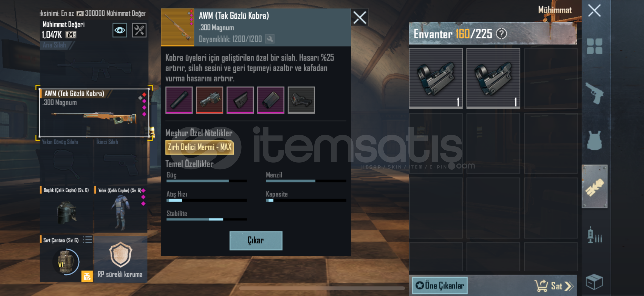
Task: Click the Envanter help question mark
Action: tap(501, 34)
